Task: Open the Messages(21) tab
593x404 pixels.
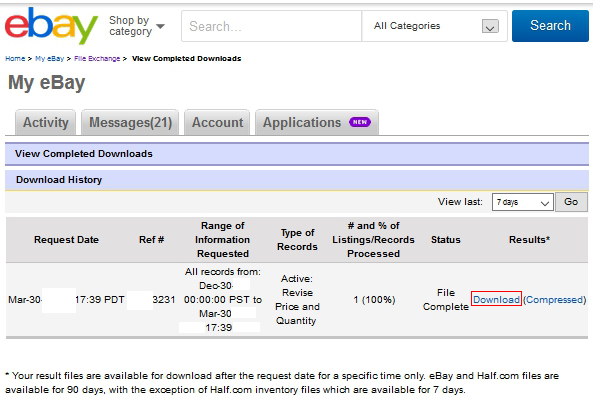Action: tap(130, 122)
